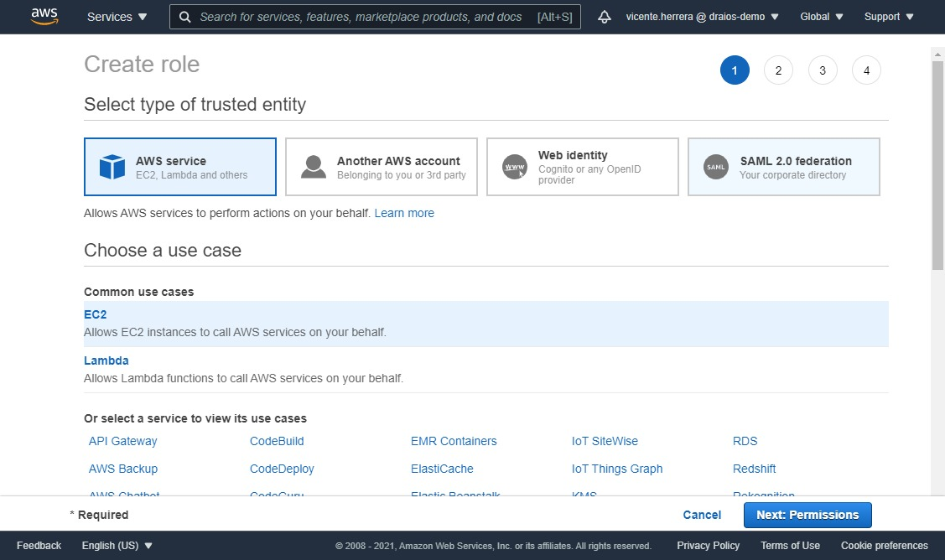Choose the Lambda common use case
Screen dimensions: 945x560
point(485,370)
